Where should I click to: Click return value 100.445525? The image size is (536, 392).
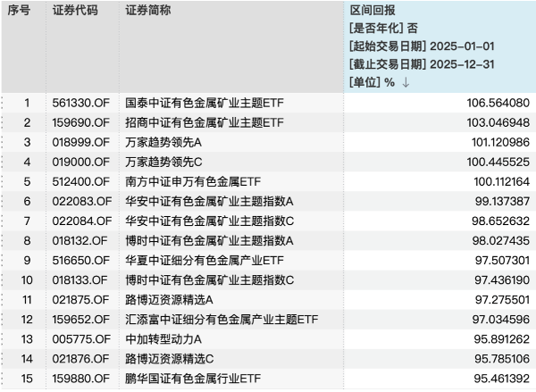pos(498,162)
